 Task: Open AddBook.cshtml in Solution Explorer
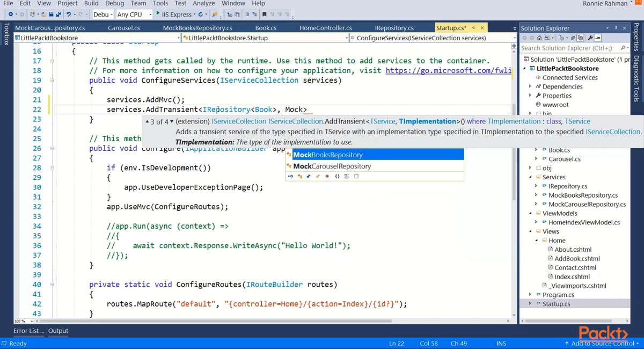(577, 259)
